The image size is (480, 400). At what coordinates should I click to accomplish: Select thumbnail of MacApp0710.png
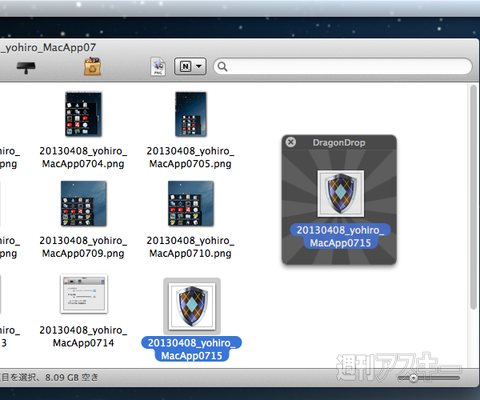coord(191,204)
